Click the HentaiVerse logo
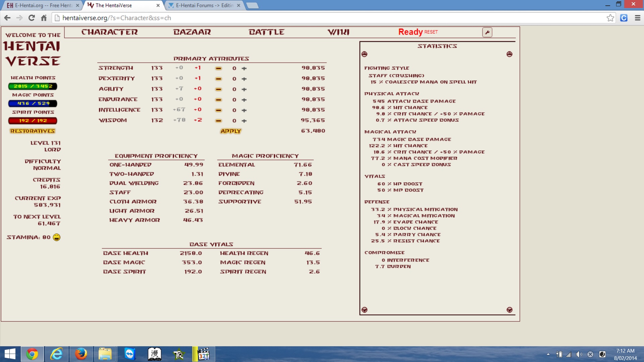This screenshot has height=362, width=644. pos(32,50)
